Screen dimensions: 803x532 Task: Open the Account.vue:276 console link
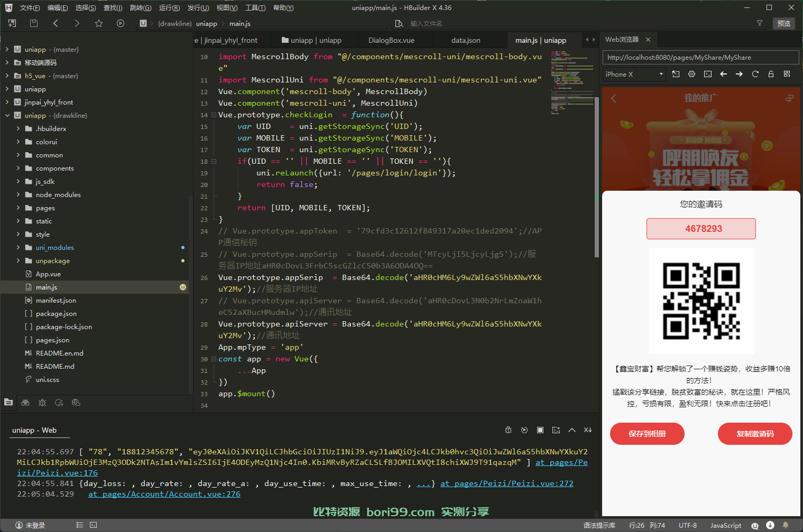(x=164, y=494)
